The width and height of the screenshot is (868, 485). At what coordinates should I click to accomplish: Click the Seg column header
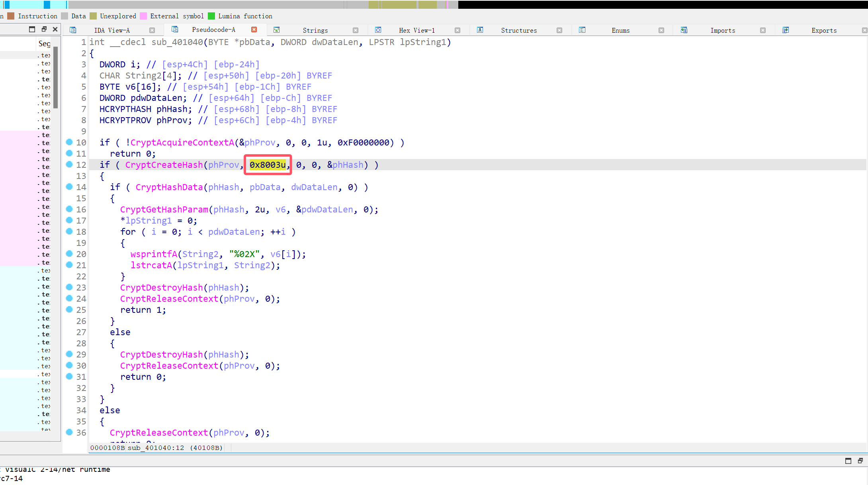pos(44,43)
